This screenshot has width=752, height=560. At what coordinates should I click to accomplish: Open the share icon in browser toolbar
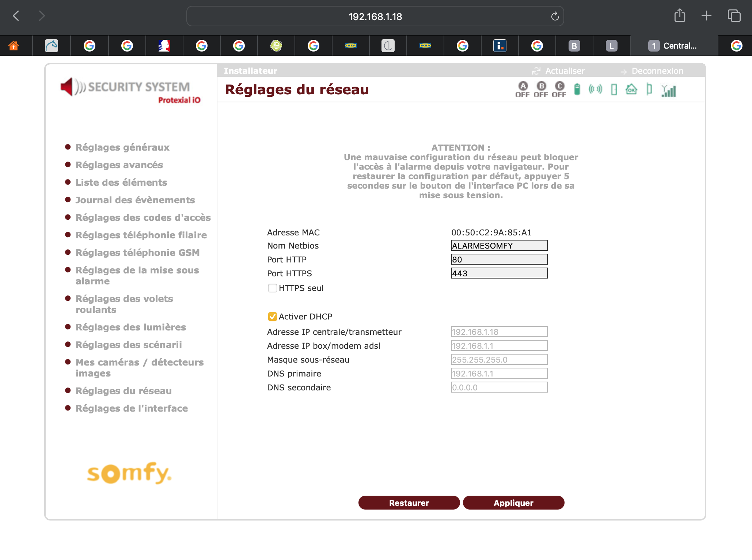point(680,16)
